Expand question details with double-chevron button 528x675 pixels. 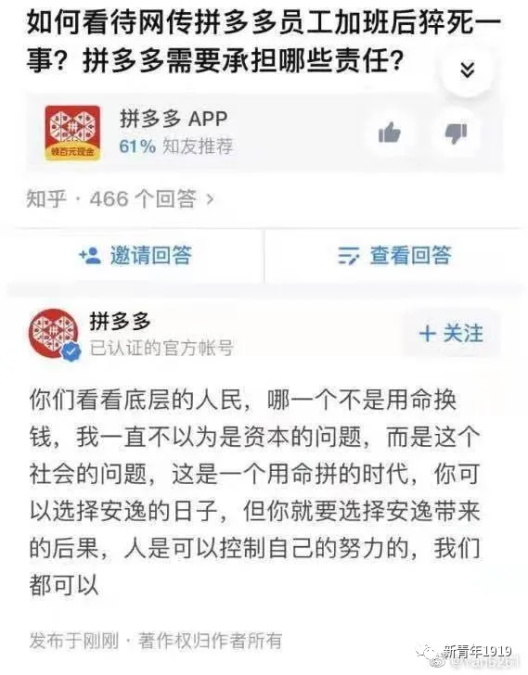click(467, 70)
